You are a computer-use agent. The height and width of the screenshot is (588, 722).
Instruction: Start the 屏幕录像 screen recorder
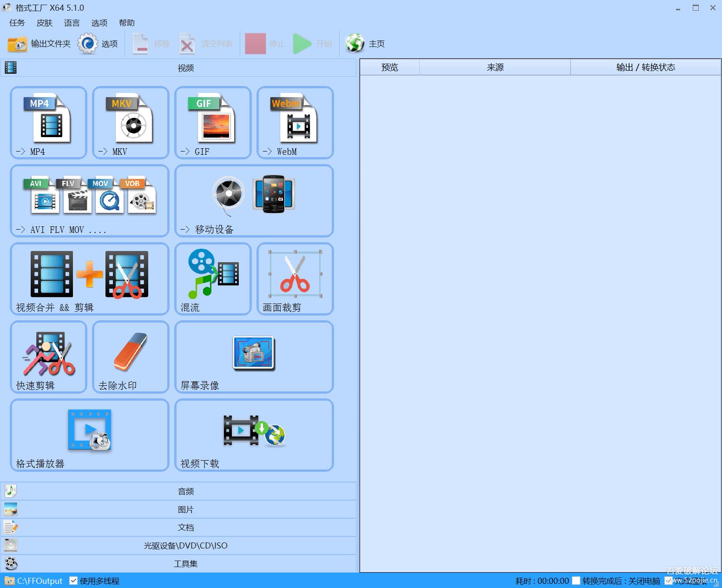(x=253, y=357)
